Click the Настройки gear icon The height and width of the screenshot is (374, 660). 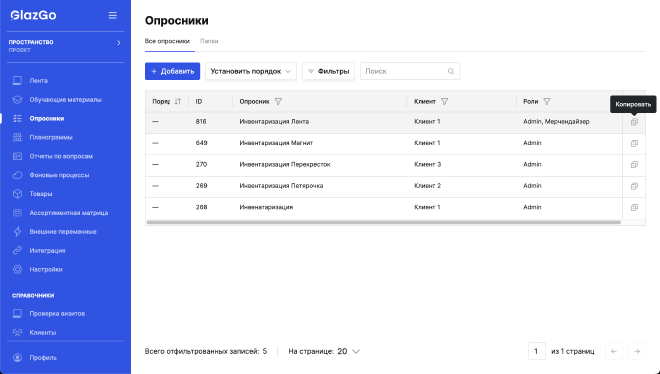pyautogui.click(x=17, y=269)
